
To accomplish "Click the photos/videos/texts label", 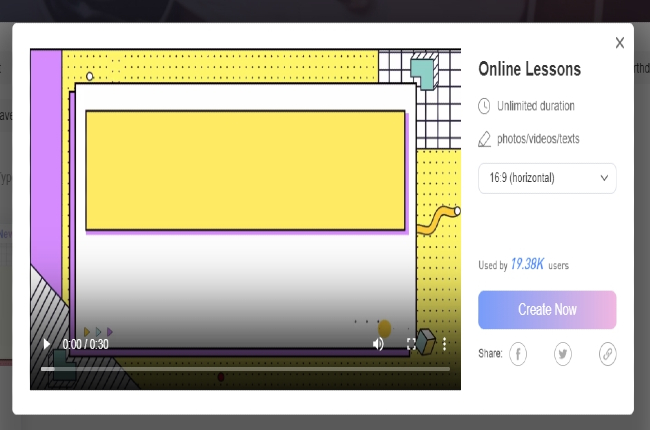I will click(538, 138).
